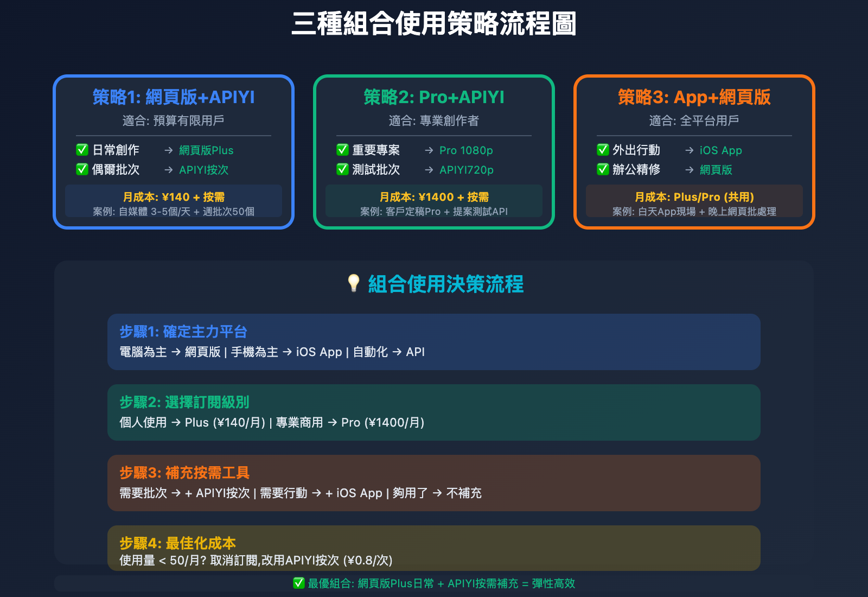Image resolution: width=868 pixels, height=597 pixels.
Task: Select the 策略1: 網頁版+APIYI card heading
Action: click(174, 97)
